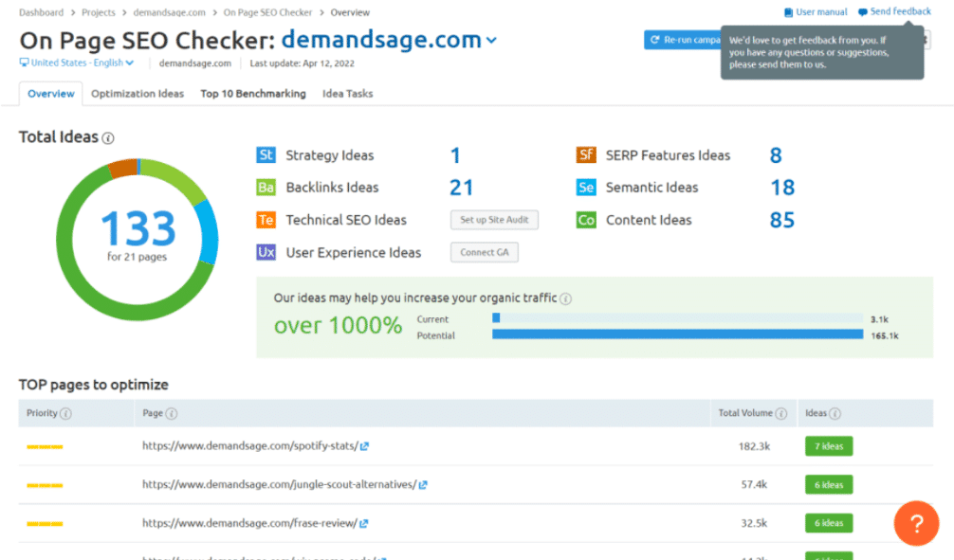The image size is (954, 560).
Task: Click info icon beside organic traffic text
Action: pos(566,298)
